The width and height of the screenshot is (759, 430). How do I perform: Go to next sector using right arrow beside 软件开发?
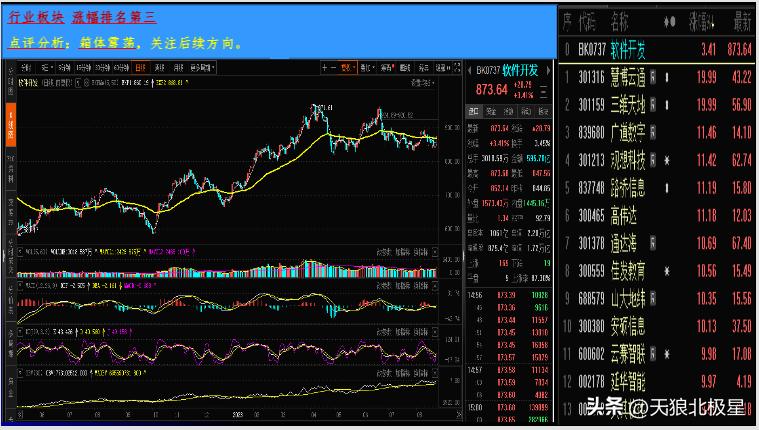coord(548,71)
